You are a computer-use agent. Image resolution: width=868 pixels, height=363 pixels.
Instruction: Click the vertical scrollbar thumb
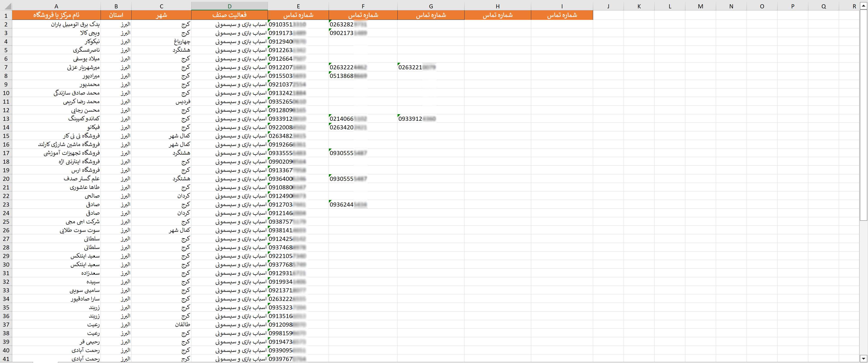tap(863, 115)
